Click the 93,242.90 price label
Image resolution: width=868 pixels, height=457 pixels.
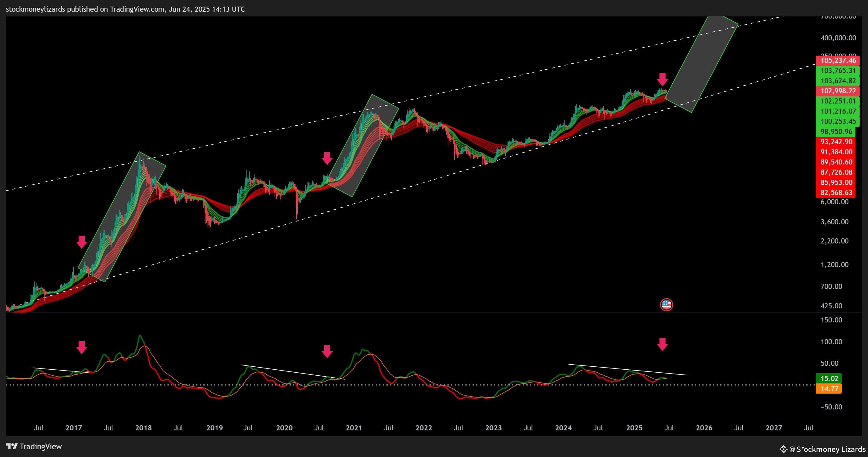pyautogui.click(x=836, y=141)
